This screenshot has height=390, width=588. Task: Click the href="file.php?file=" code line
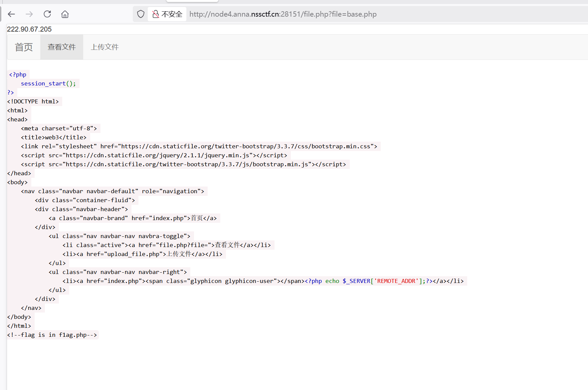pos(167,245)
